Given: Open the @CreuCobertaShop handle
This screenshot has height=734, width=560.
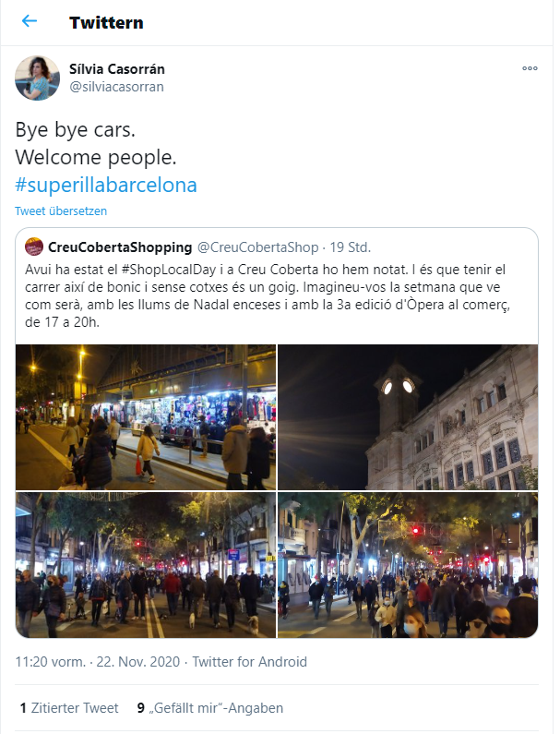Looking at the screenshot, I should click(257, 247).
